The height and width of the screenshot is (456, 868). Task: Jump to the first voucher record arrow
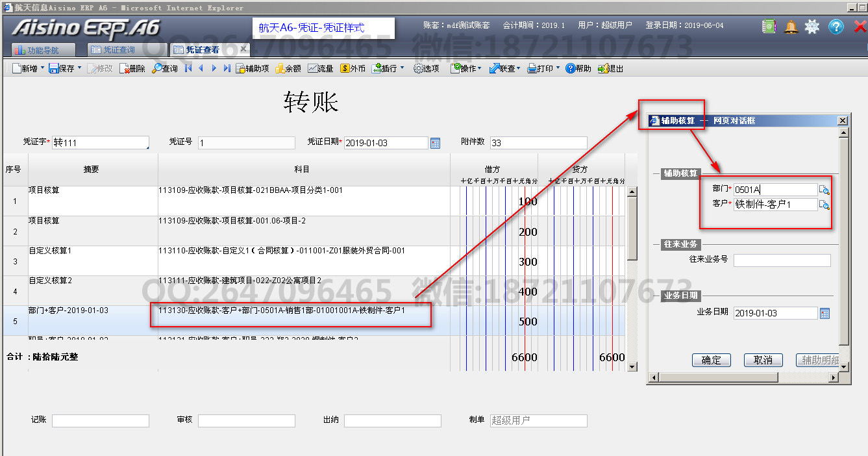click(x=188, y=68)
